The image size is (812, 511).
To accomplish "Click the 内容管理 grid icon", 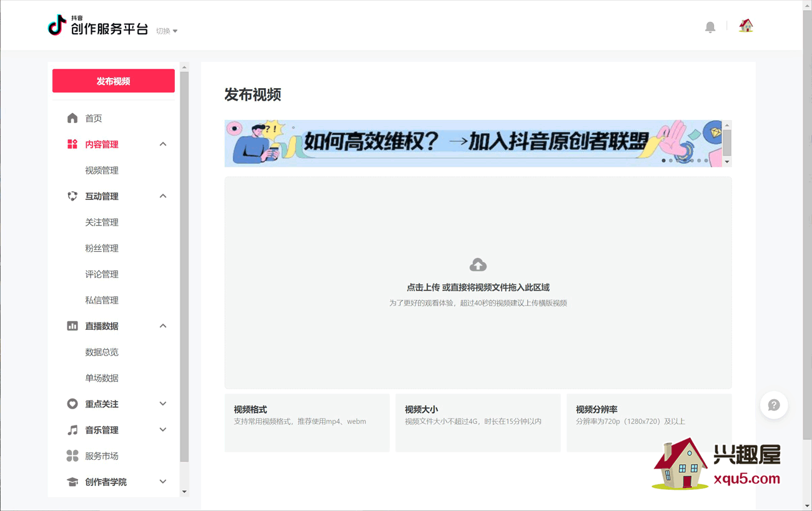I will click(72, 144).
